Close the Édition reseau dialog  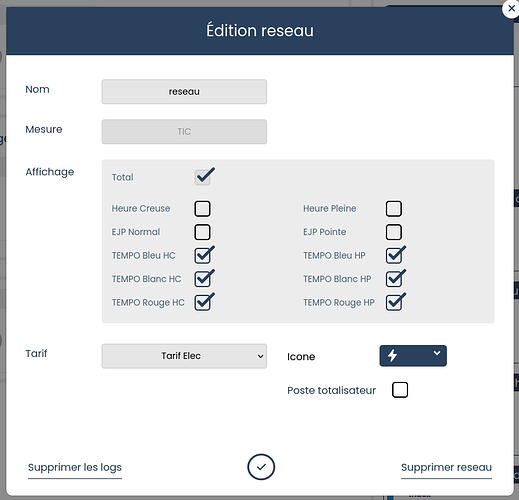pos(511,9)
